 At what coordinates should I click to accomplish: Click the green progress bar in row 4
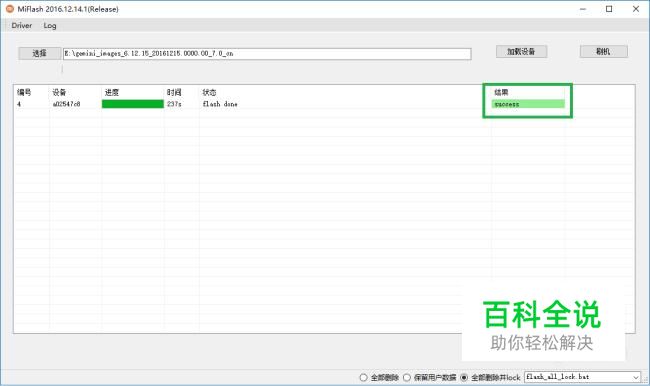pos(133,104)
